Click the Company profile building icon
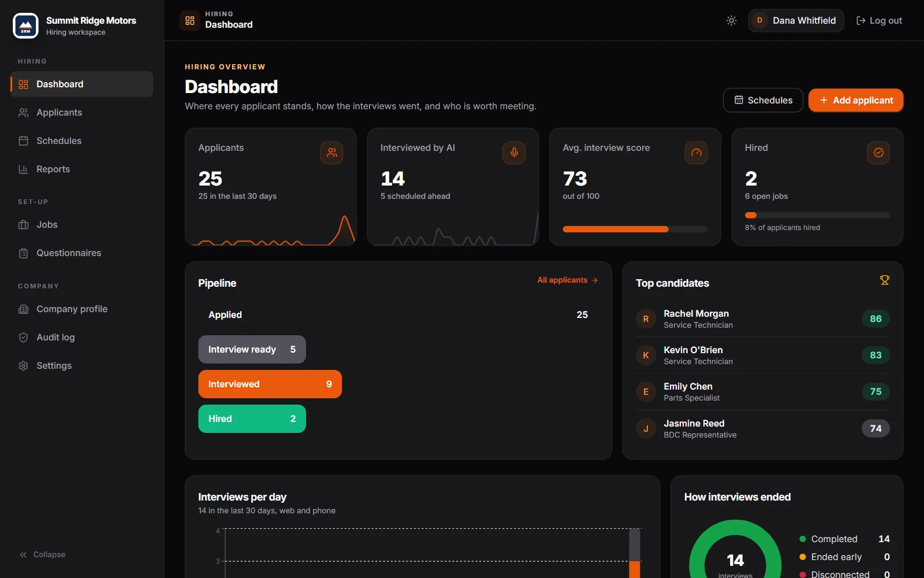Image resolution: width=924 pixels, height=578 pixels. (23, 309)
